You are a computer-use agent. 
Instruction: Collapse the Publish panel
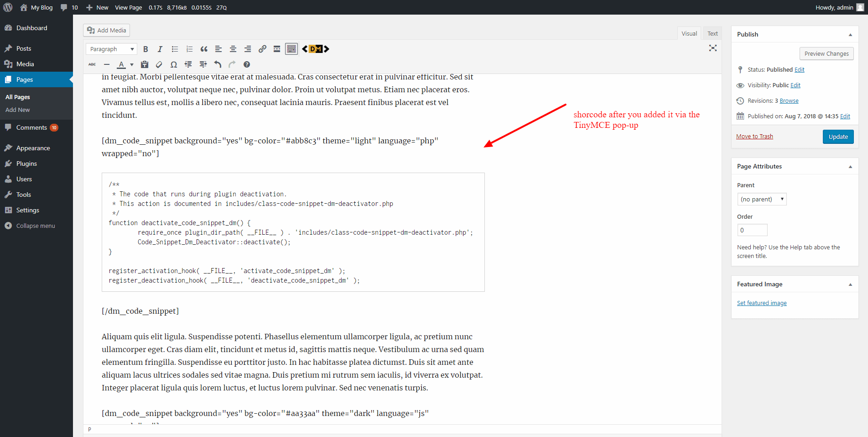[x=850, y=34]
